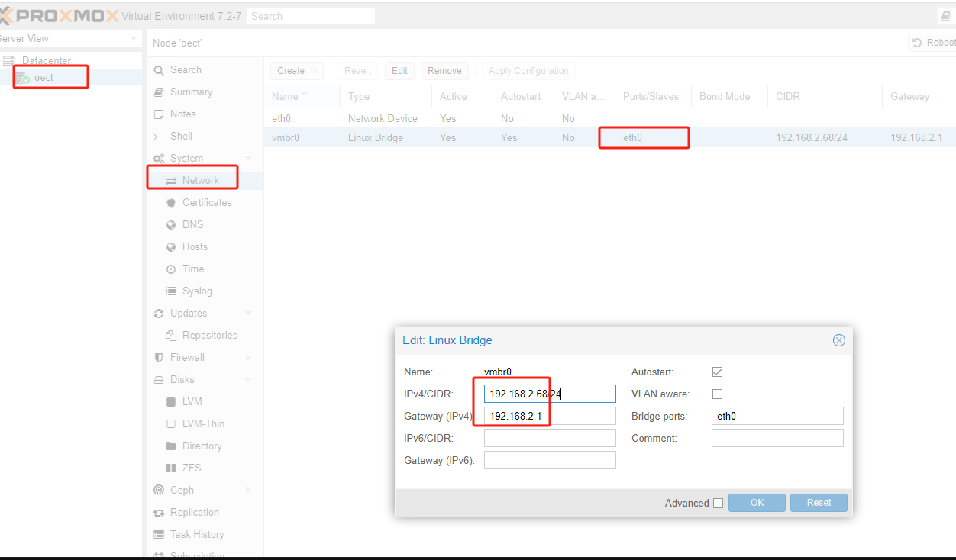956x560 pixels.
Task: Uncheck the Autostart checkbox
Action: click(717, 372)
